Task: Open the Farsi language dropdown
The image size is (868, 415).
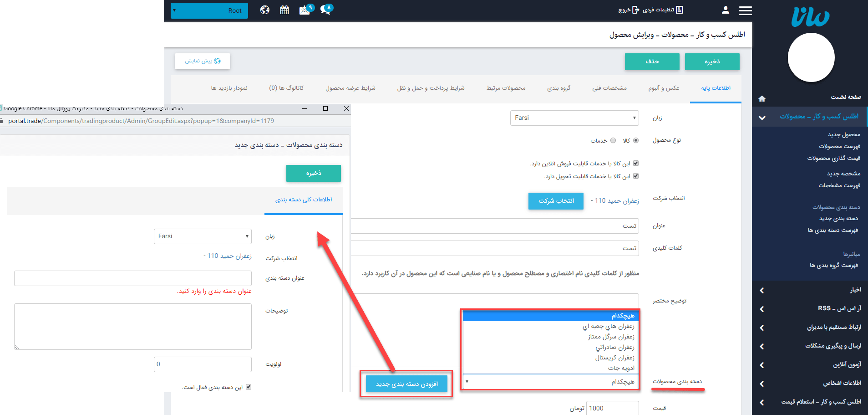Action: [x=574, y=118]
